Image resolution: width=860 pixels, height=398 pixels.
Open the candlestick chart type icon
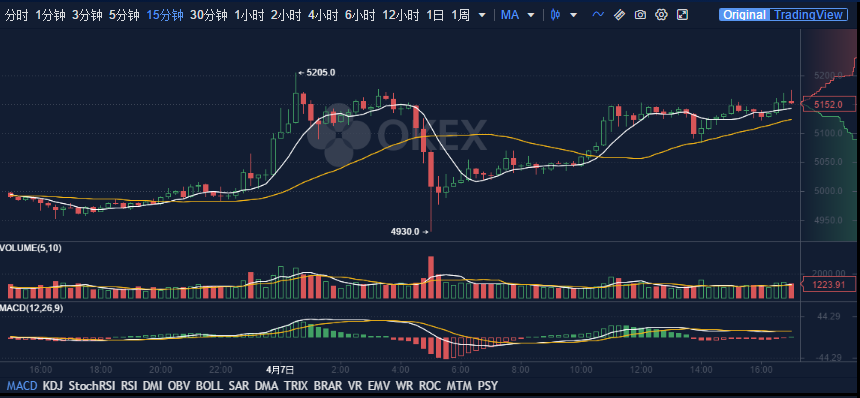click(555, 15)
